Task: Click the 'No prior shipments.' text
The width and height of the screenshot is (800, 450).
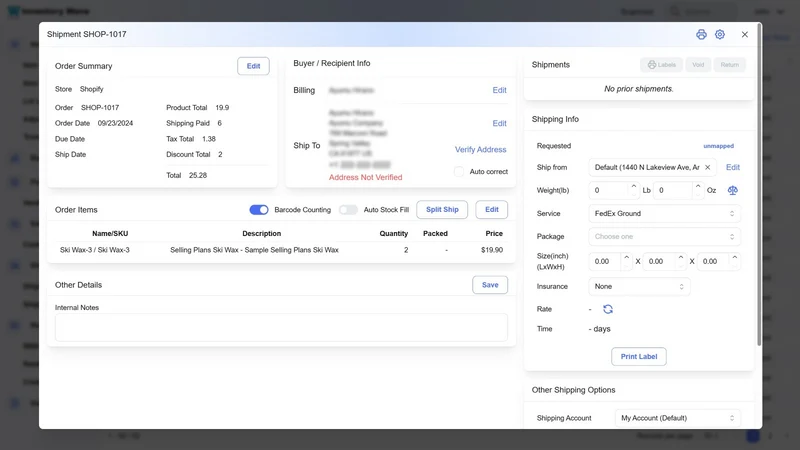Action: point(639,89)
